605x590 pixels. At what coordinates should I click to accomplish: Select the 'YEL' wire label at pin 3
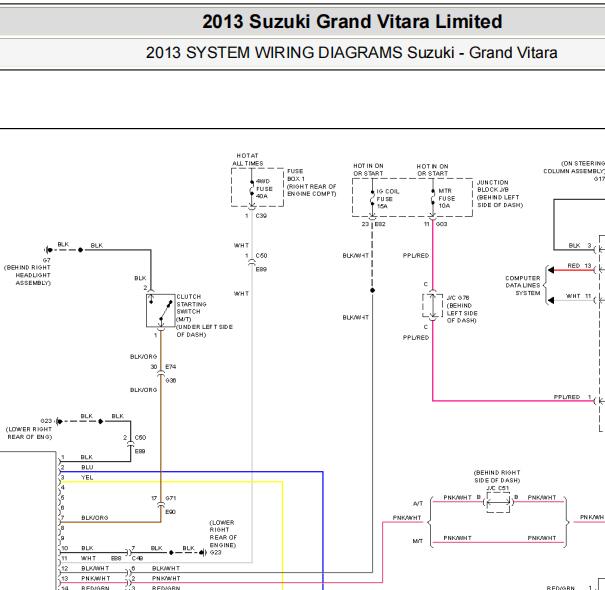(87, 478)
